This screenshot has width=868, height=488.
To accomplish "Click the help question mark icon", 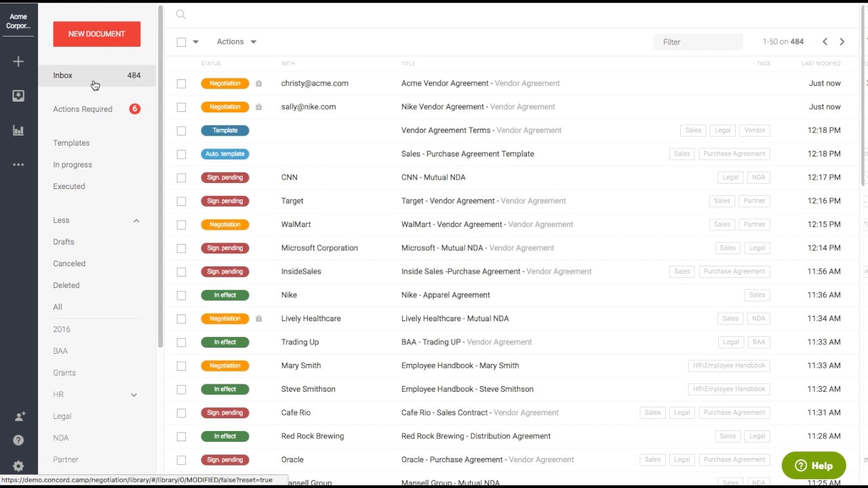I will (18, 441).
